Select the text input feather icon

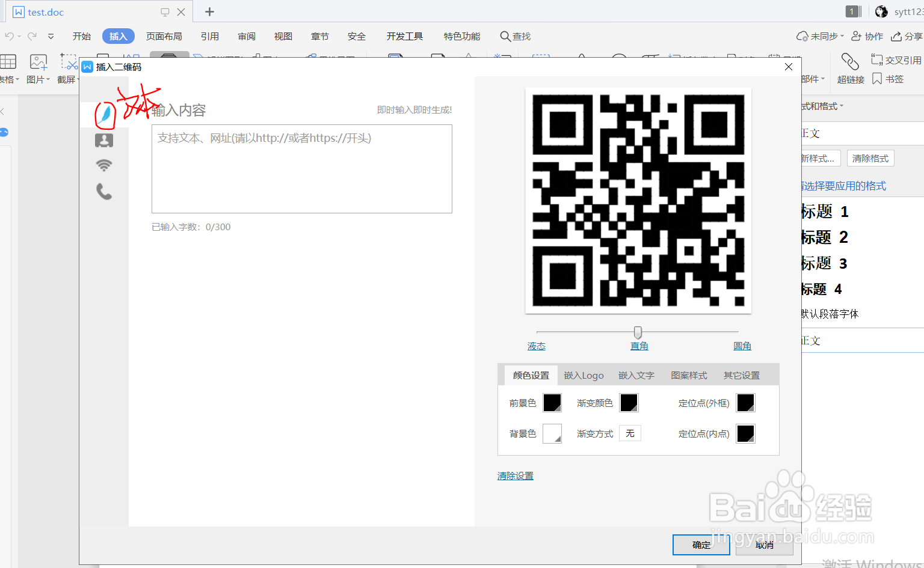(x=105, y=114)
